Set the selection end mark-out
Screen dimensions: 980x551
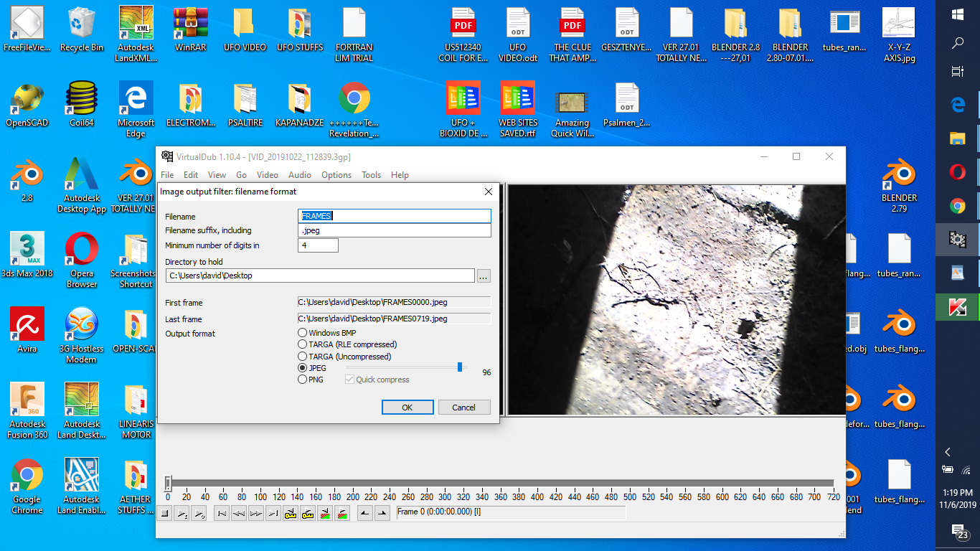(382, 513)
